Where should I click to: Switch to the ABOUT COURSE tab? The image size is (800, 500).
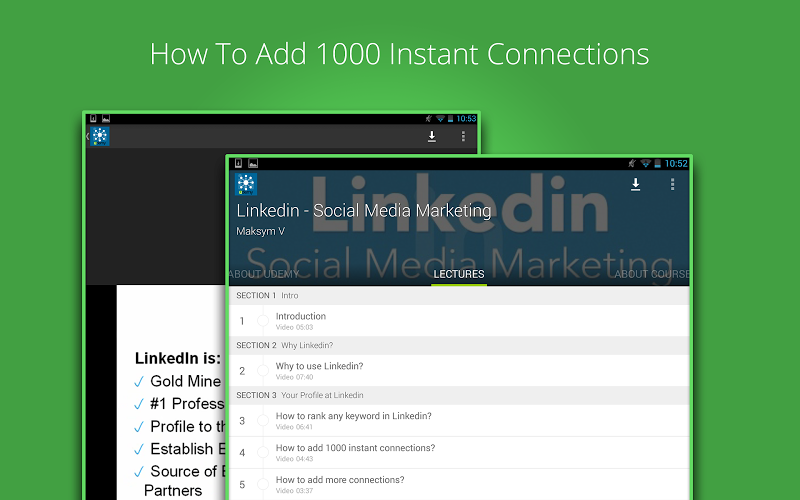coord(652,274)
